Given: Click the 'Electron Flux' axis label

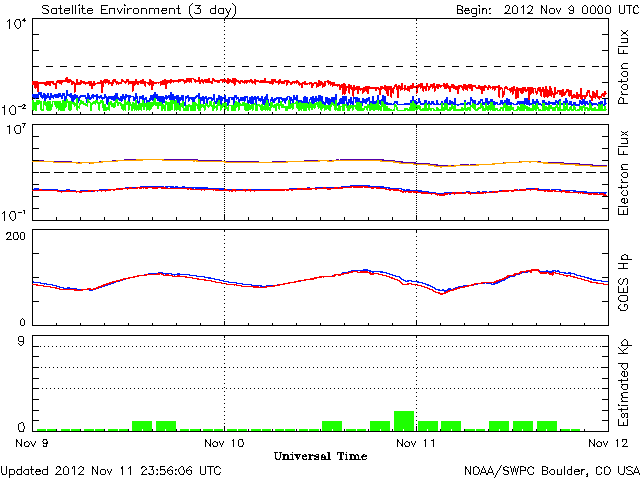Looking at the screenshot, I should 623,173.
